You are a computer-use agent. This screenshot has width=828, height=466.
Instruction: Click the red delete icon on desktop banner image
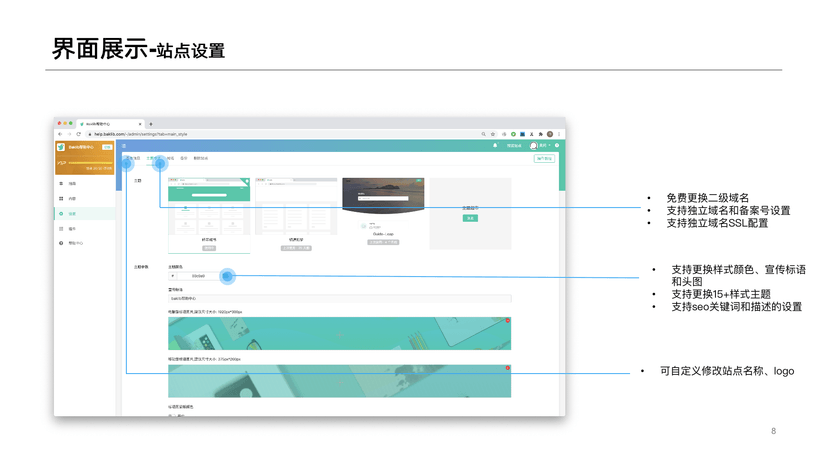(x=507, y=321)
